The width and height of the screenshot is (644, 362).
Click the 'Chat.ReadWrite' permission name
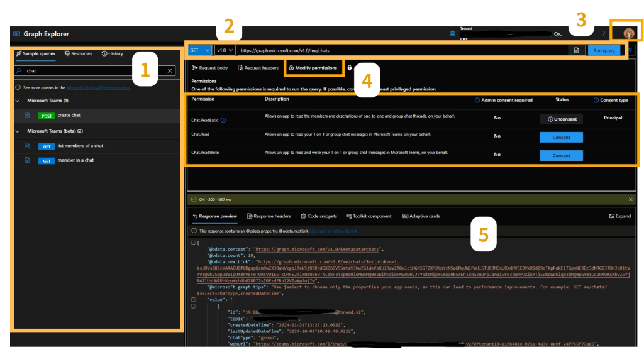click(205, 153)
